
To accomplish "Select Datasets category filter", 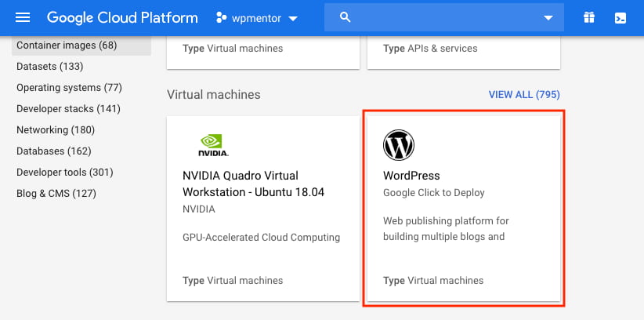I will 49,66.
